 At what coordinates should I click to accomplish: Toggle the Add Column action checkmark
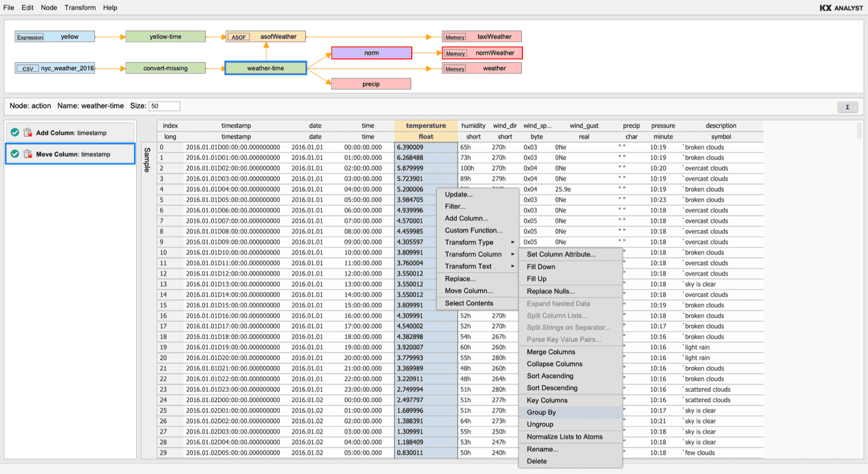15,132
